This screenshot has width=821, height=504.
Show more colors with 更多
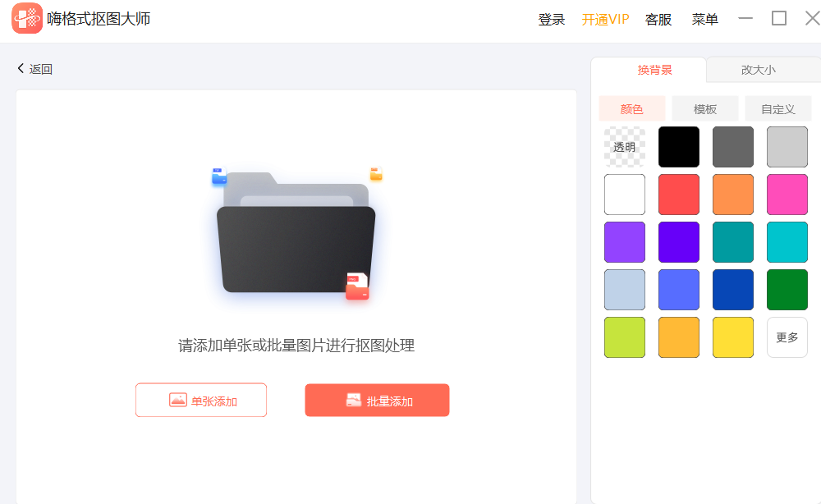coord(787,337)
